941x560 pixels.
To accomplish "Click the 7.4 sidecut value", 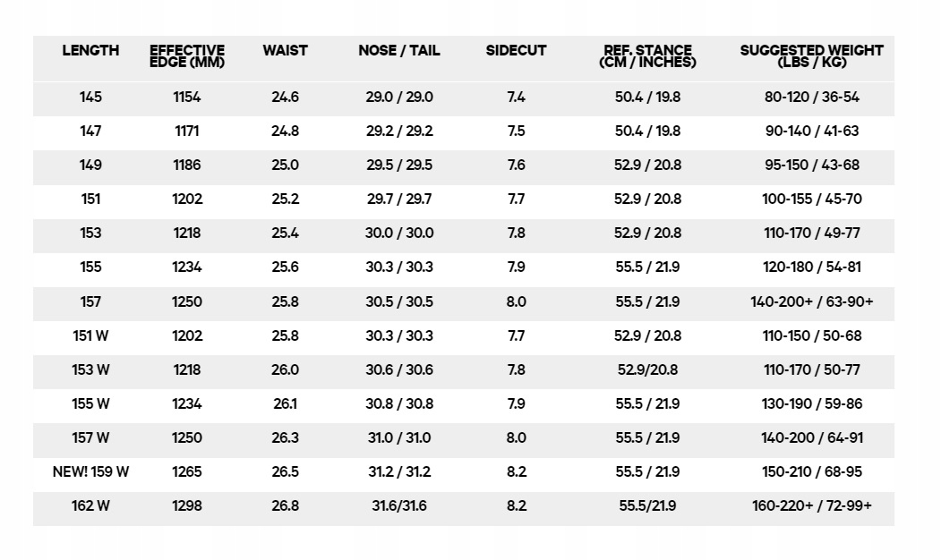I will pyautogui.click(x=516, y=98).
